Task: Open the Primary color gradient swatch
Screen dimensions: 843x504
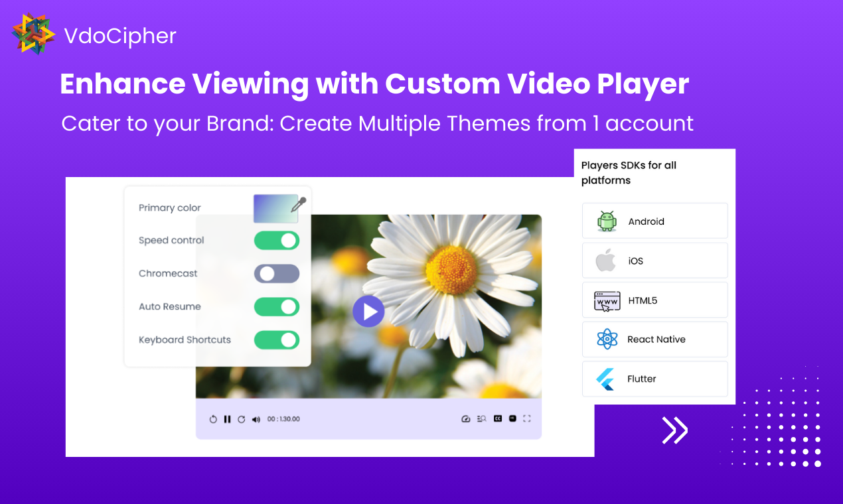Action: (x=275, y=208)
